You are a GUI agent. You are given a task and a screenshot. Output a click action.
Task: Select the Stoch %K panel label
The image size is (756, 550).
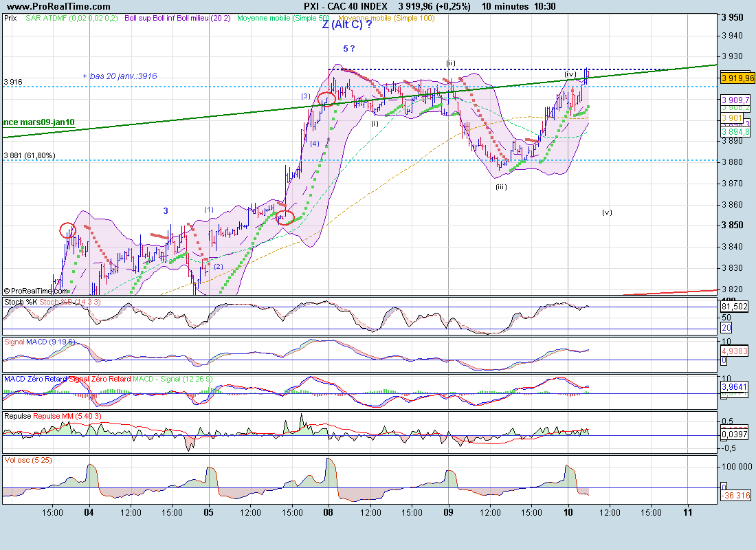pos(21,302)
